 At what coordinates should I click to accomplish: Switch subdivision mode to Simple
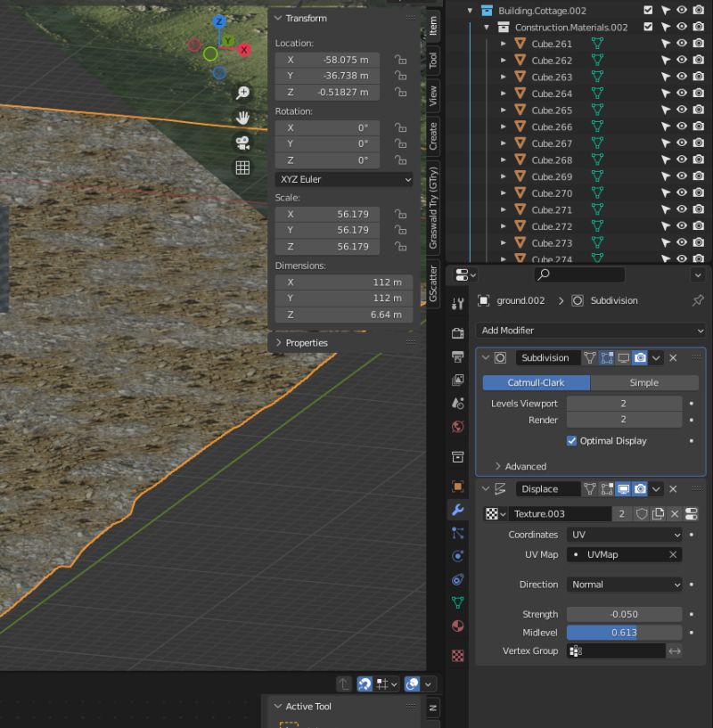643,382
